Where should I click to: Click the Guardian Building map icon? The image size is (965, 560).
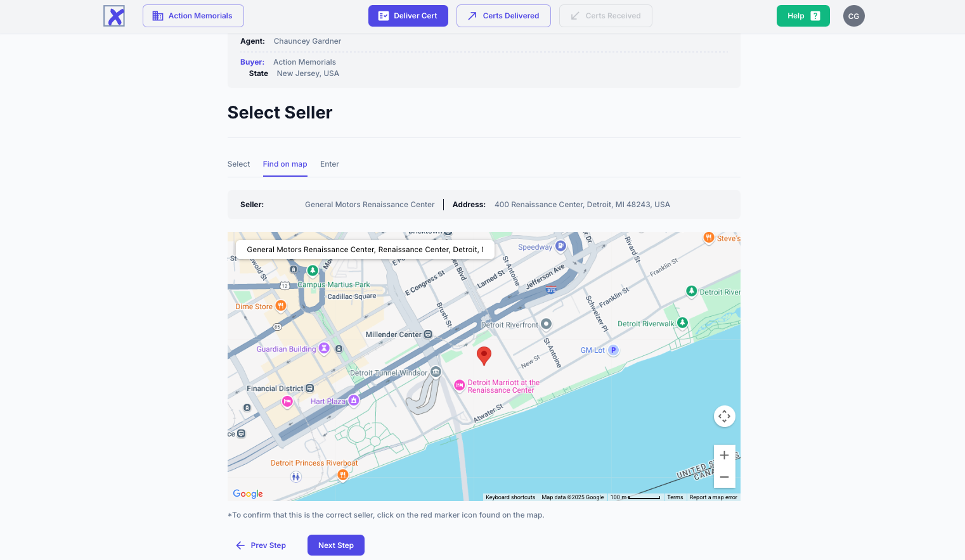pyautogui.click(x=324, y=348)
